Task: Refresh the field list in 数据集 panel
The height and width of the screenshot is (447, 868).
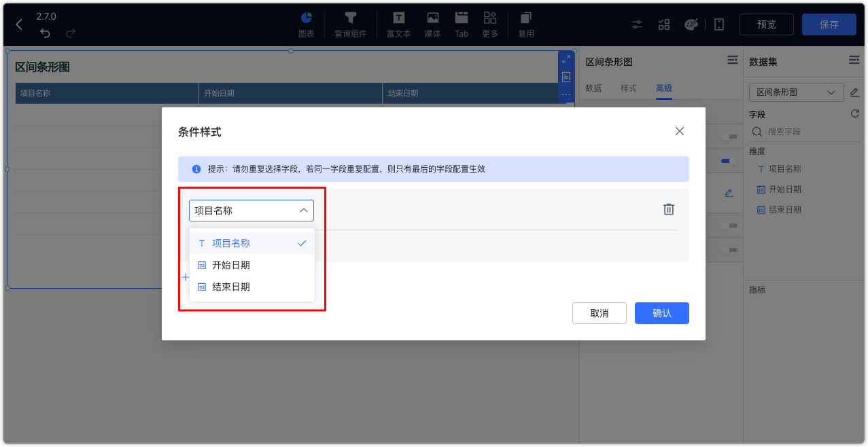Action: 854,114
